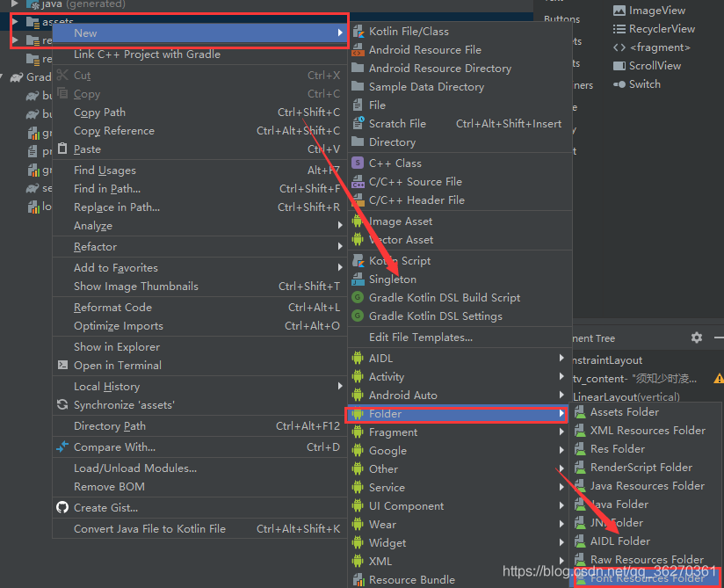Select Link C++ Project with Gradle
724x588 pixels.
200,54
